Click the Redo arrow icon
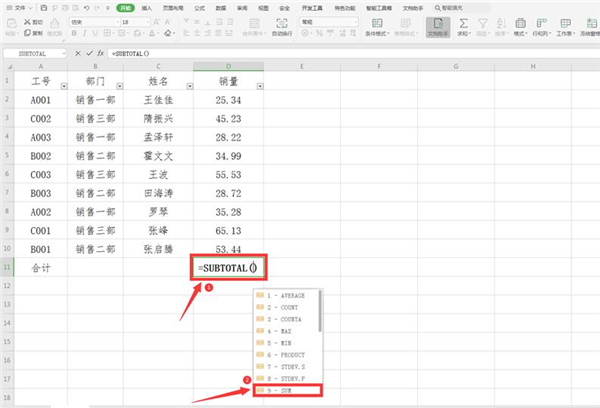 coord(97,8)
